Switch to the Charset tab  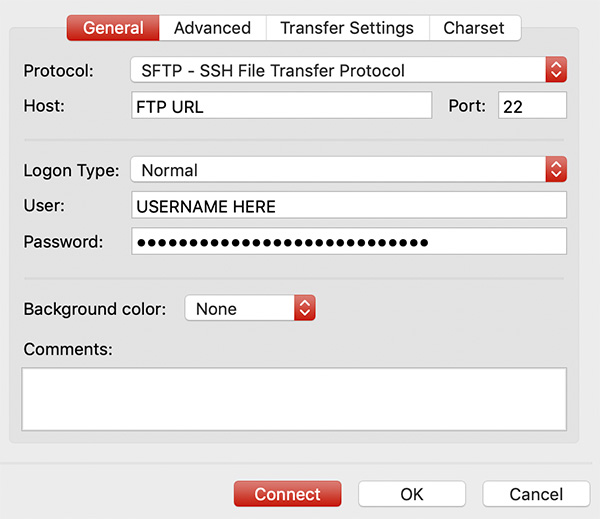pos(475,28)
